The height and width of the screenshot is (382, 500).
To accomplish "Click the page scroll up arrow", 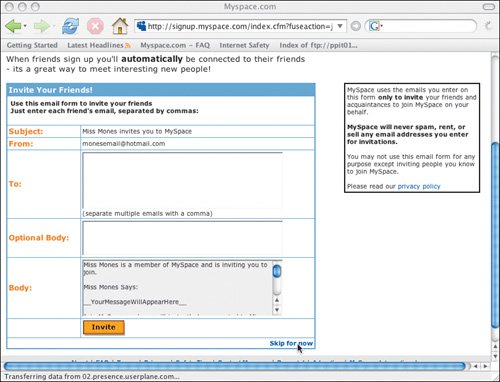I will [495, 347].
